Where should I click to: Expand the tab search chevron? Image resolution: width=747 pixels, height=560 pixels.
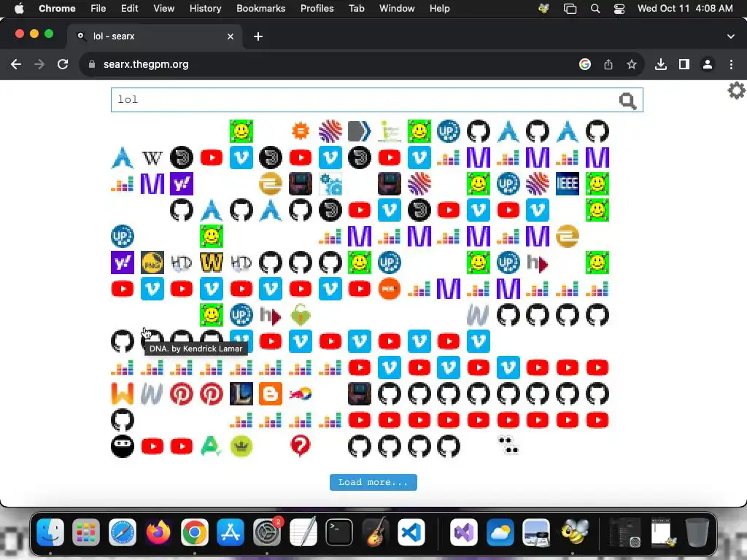[731, 36]
